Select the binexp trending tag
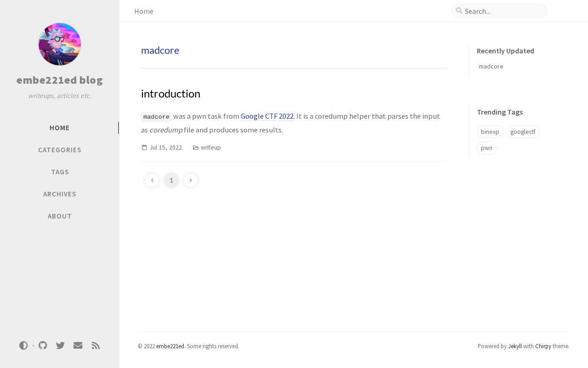The image size is (588, 368). [x=490, y=132]
